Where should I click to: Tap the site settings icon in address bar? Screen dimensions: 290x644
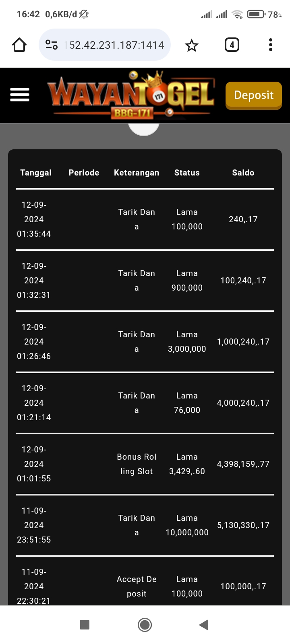52,45
